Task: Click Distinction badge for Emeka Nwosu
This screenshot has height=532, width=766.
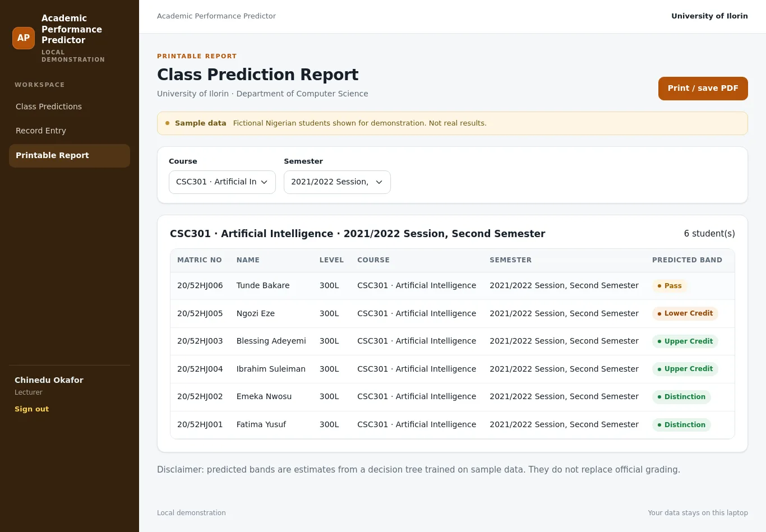Action: 681,397
